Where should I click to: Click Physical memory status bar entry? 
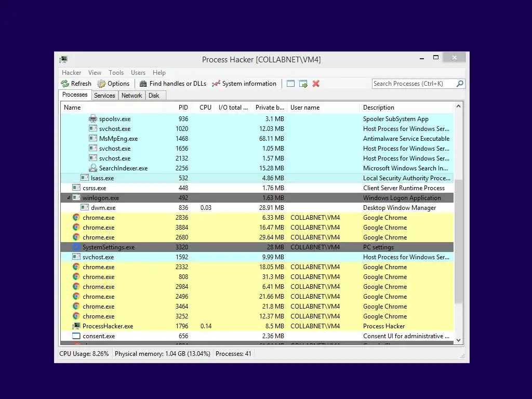[x=163, y=353]
